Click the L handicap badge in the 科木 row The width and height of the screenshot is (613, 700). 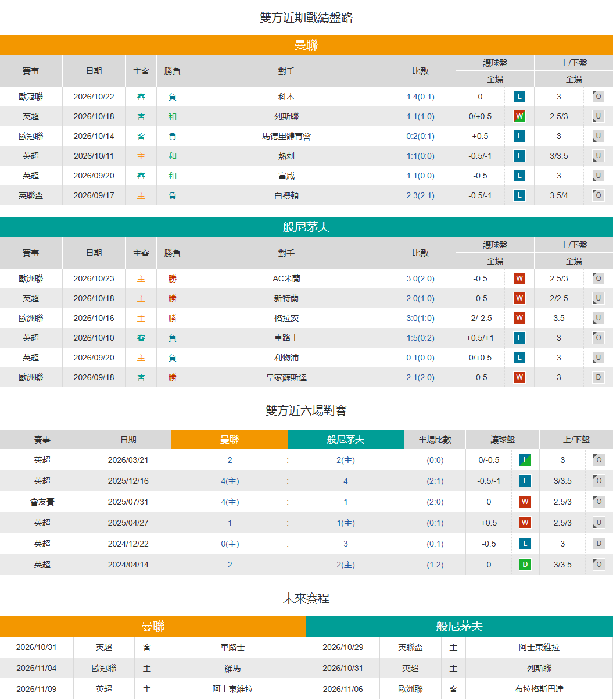pyautogui.click(x=519, y=97)
